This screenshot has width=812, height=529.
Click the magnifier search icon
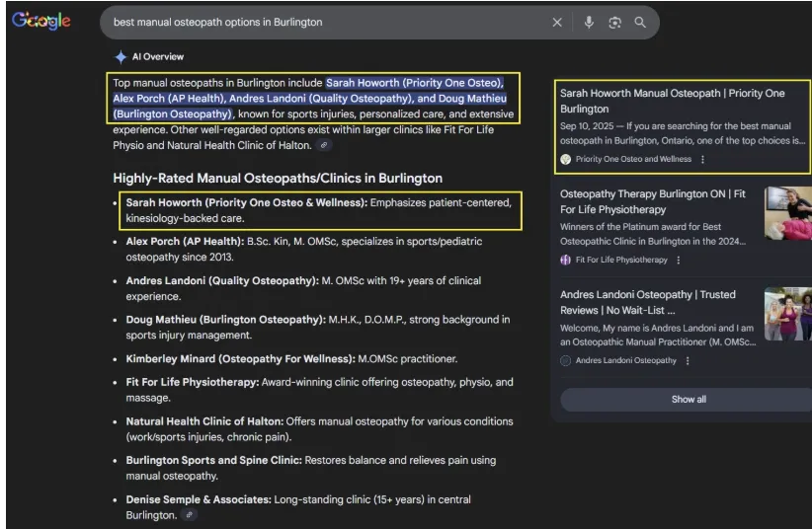click(x=640, y=23)
